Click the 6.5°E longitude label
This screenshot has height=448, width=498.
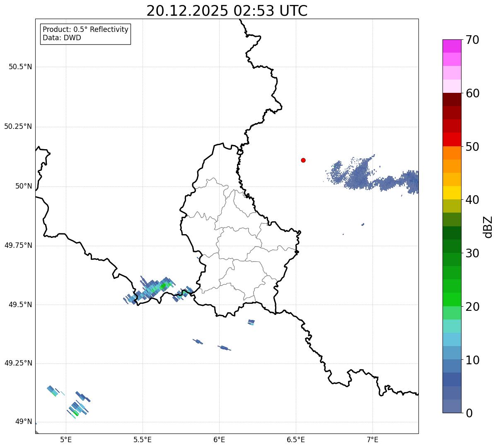coord(296,440)
